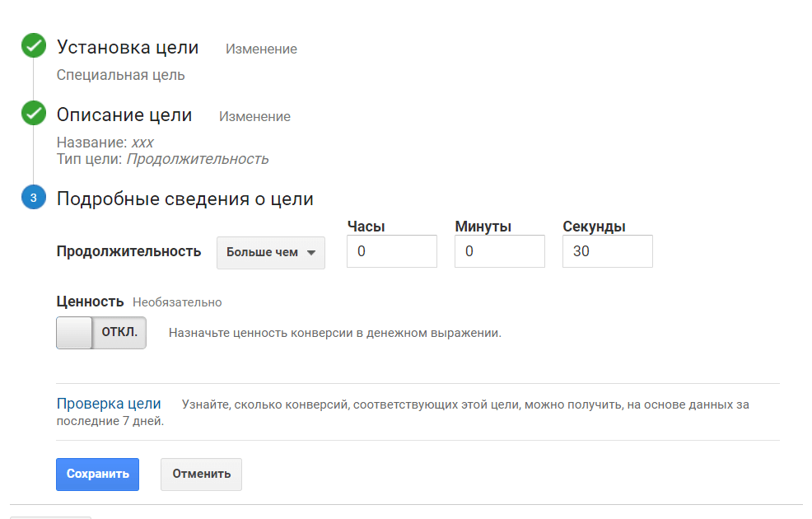
Task: Click the green checkmark beside Описание цели
Action: pyautogui.click(x=34, y=114)
